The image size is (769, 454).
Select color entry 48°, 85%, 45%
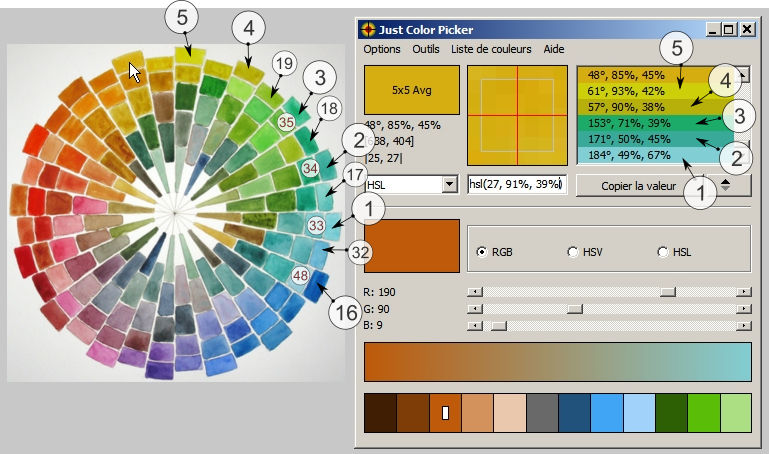pos(655,75)
